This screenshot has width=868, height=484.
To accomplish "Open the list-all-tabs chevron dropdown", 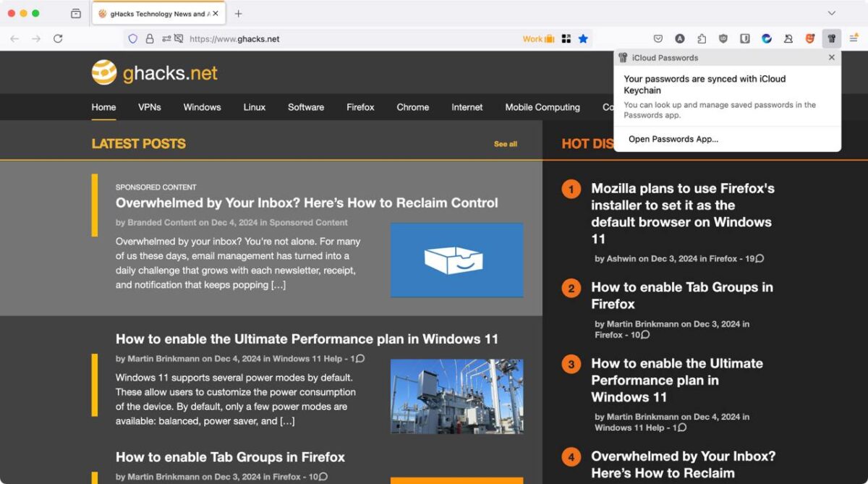I will point(830,12).
